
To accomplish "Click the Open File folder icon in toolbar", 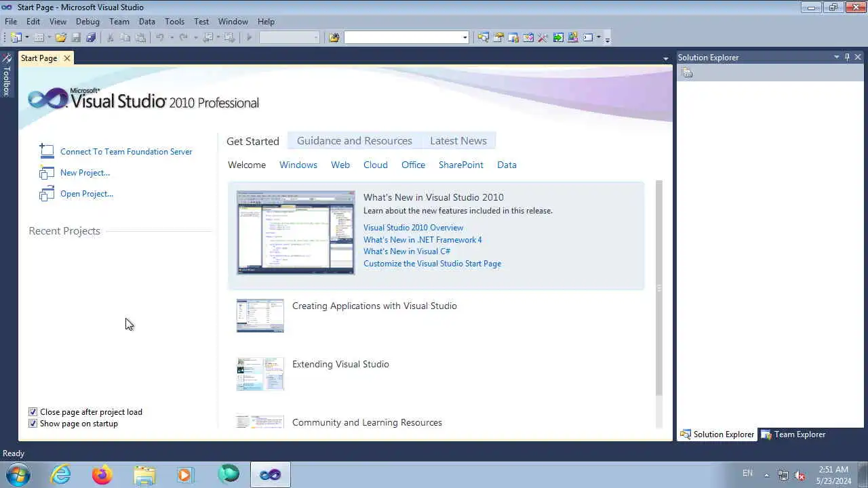I will (61, 38).
